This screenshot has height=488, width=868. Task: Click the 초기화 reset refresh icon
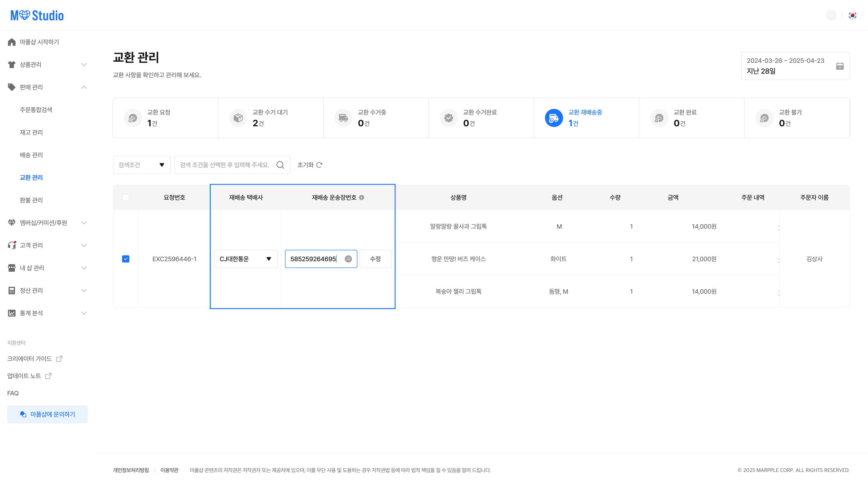(x=319, y=165)
